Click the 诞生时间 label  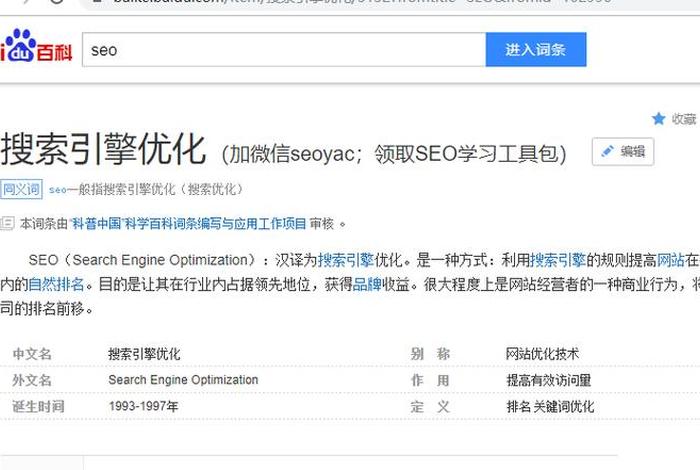click(x=38, y=407)
